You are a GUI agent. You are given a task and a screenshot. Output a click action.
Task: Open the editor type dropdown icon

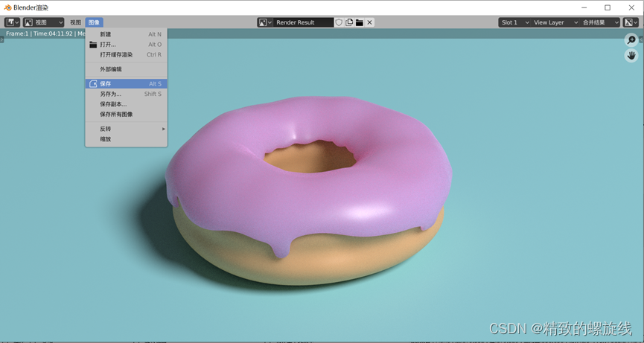(12, 22)
